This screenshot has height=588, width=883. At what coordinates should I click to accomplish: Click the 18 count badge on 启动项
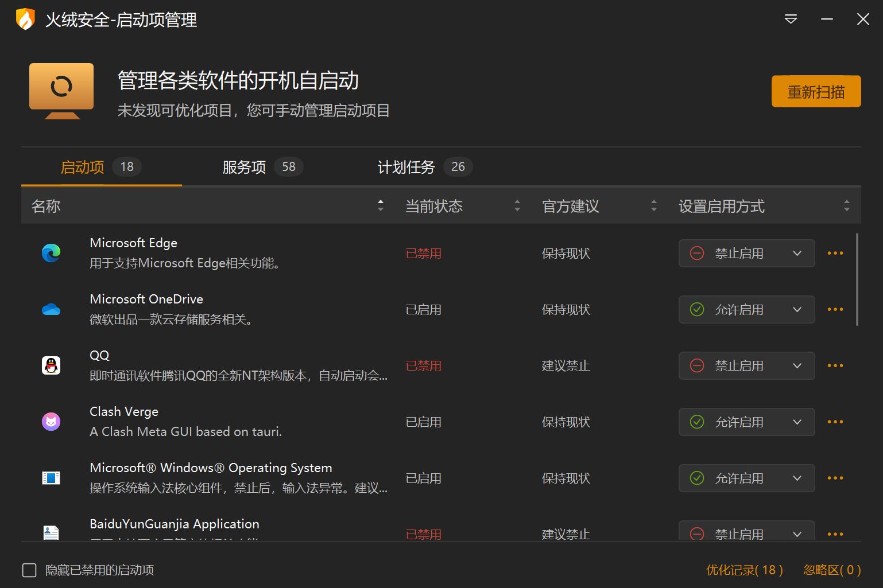(127, 166)
